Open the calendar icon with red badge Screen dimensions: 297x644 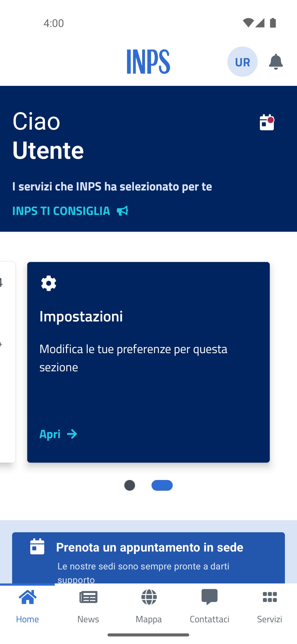click(267, 122)
